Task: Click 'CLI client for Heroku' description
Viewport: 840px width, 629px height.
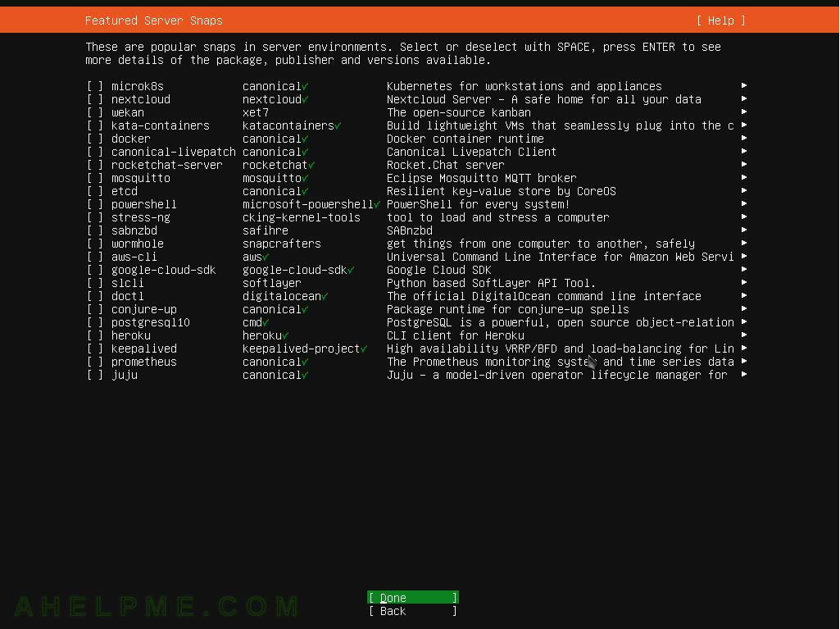Action: point(456,335)
